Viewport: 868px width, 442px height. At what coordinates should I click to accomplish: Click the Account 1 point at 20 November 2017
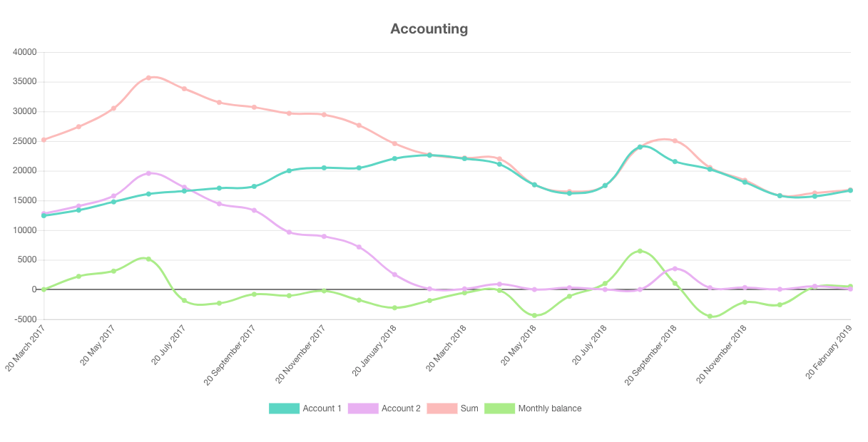click(x=324, y=168)
